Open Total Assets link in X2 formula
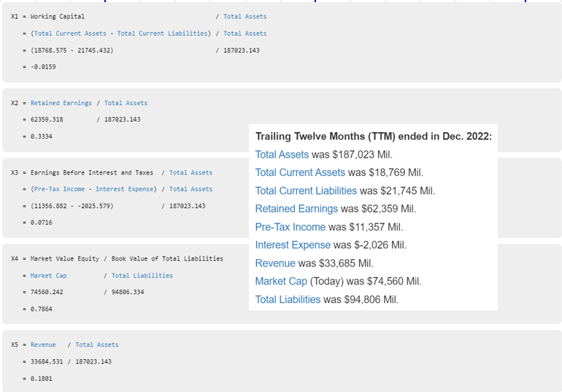This screenshot has width=562, height=392. (x=126, y=103)
